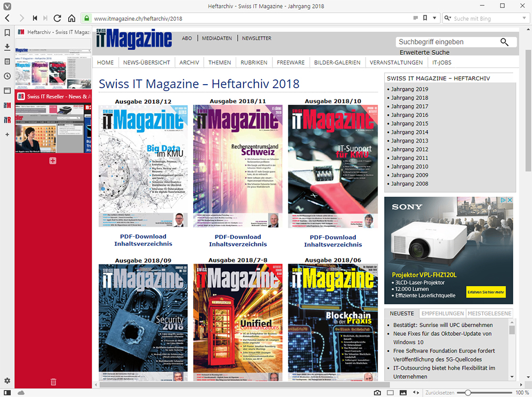The height and width of the screenshot is (397, 532).
Task: Open the Jahrgang 2019 archive
Action: (x=410, y=89)
